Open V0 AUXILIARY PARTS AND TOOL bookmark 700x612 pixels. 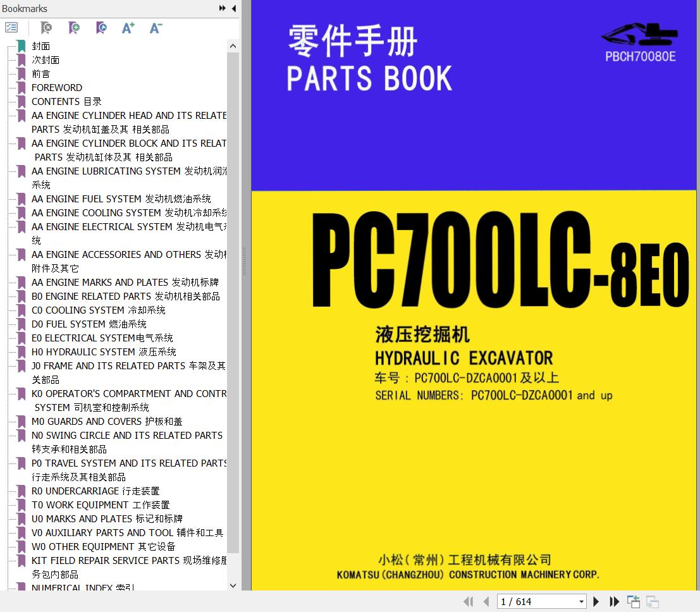click(127, 532)
